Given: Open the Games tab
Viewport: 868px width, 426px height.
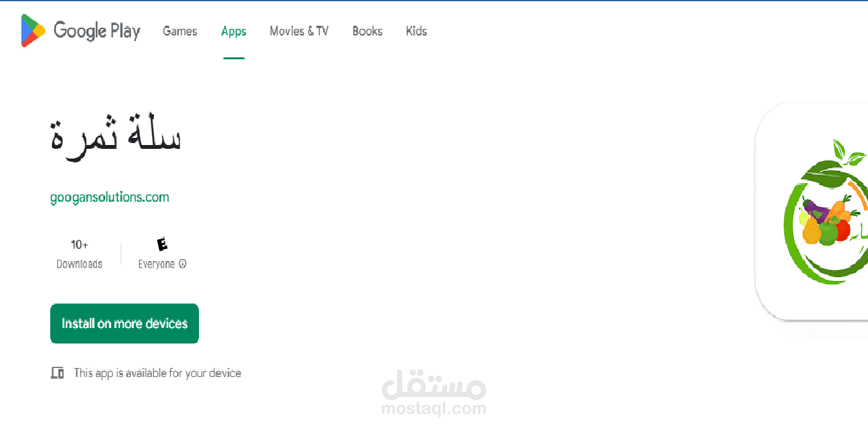Looking at the screenshot, I should [180, 31].
